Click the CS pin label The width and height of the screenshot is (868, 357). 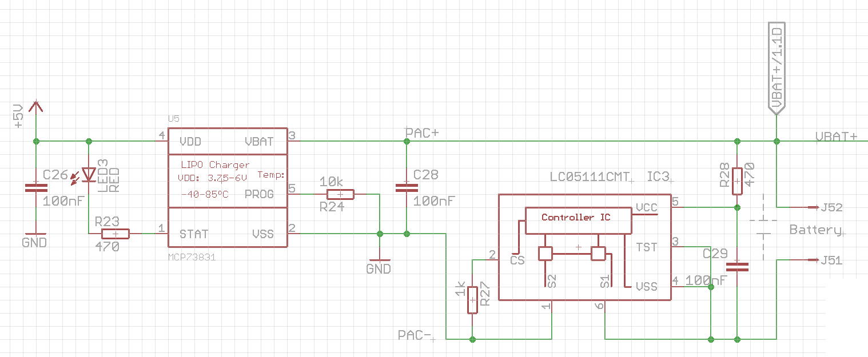tap(517, 260)
